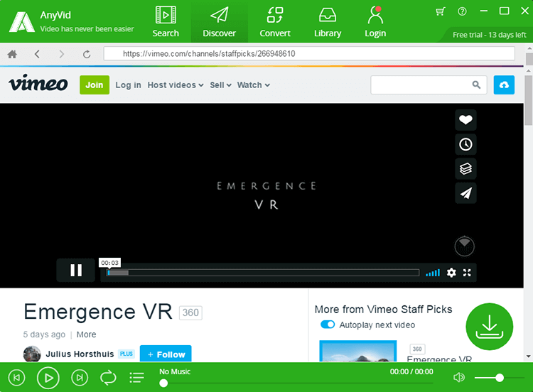Click the Vimeo logo

38,83
